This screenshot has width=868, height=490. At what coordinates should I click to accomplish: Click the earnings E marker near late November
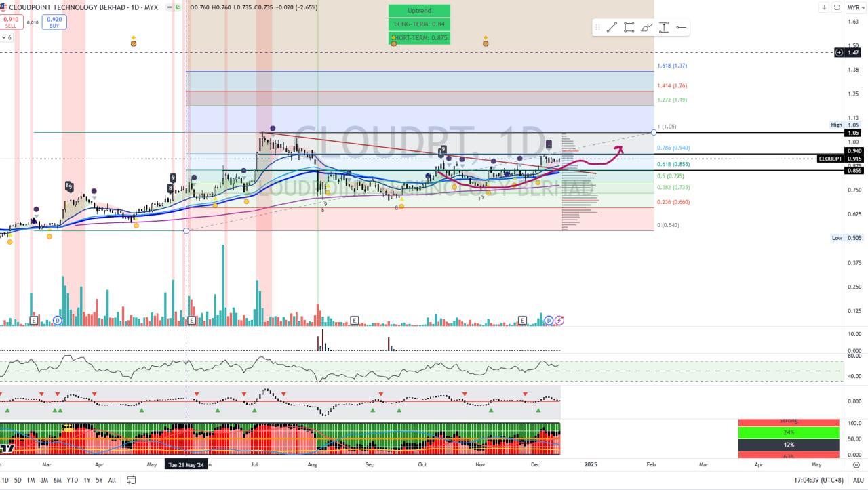pos(522,320)
